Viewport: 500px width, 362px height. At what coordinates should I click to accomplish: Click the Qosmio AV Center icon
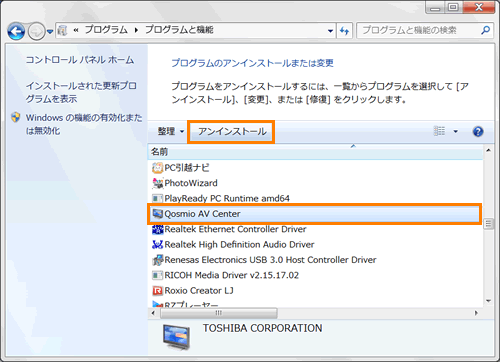(157, 213)
